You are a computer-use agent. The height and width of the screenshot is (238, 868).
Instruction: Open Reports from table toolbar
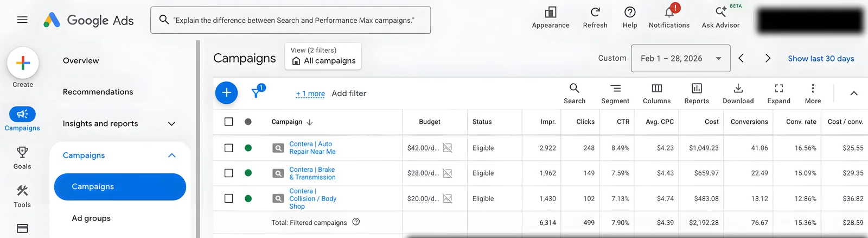tap(697, 93)
